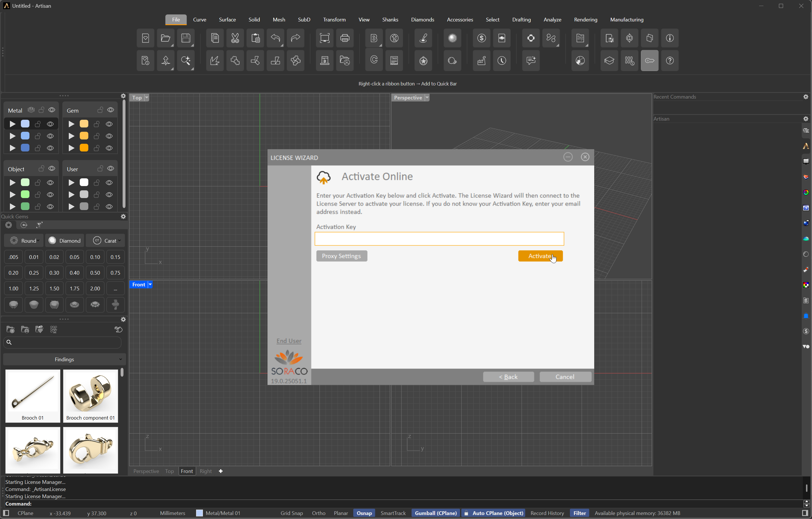Click the new folder icon above findings search
The image size is (812, 519).
pos(11,330)
